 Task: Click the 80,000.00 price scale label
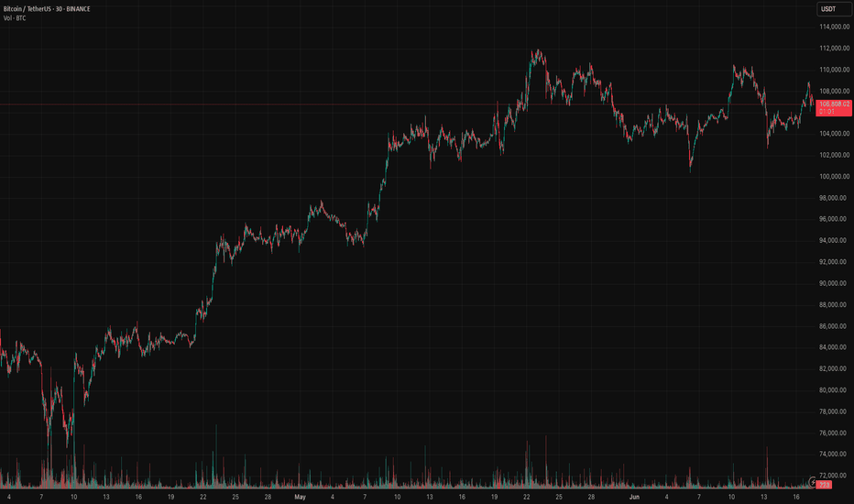click(x=834, y=390)
